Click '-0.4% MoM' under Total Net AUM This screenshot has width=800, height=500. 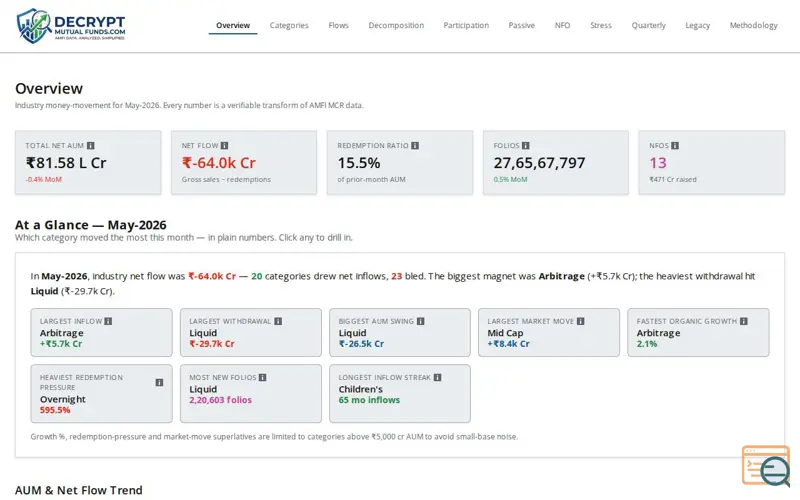[x=43, y=180]
